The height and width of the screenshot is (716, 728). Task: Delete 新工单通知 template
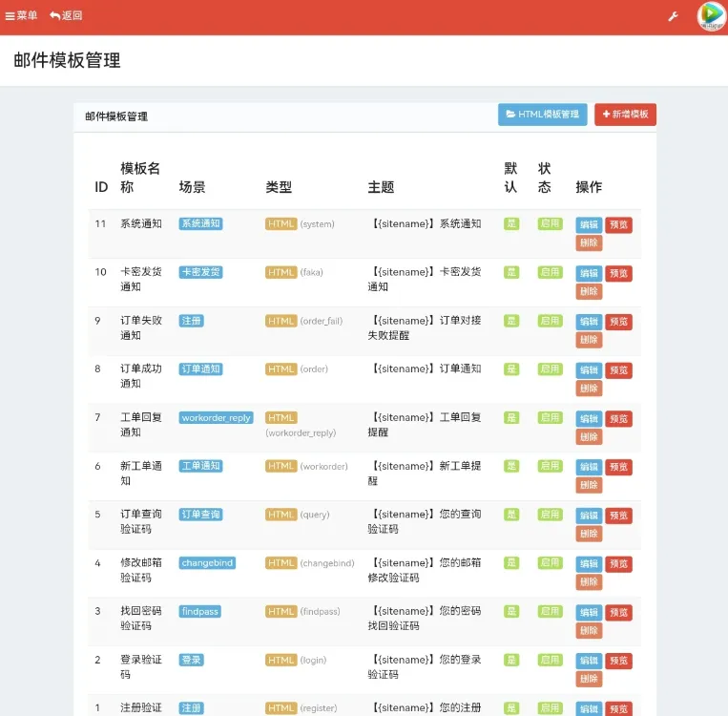click(589, 485)
